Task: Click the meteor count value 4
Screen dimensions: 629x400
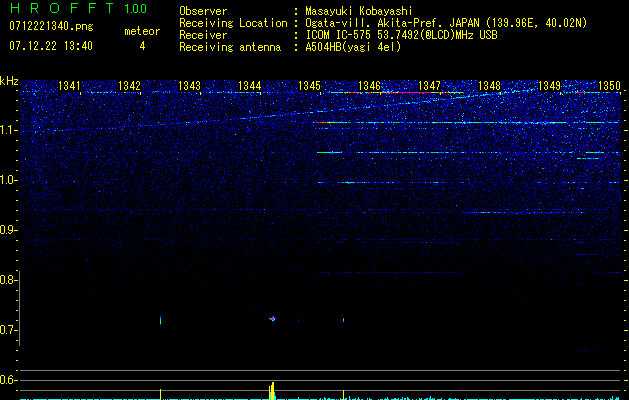Action: 142,46
